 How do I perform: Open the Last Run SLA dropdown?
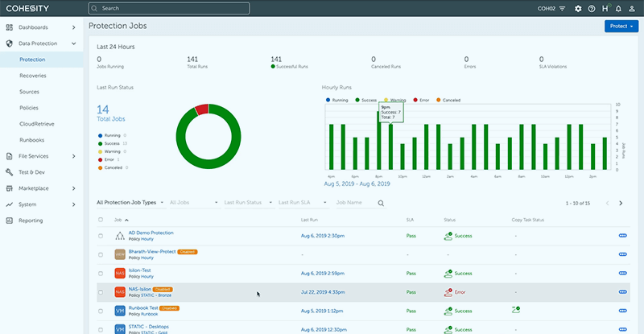(x=303, y=203)
